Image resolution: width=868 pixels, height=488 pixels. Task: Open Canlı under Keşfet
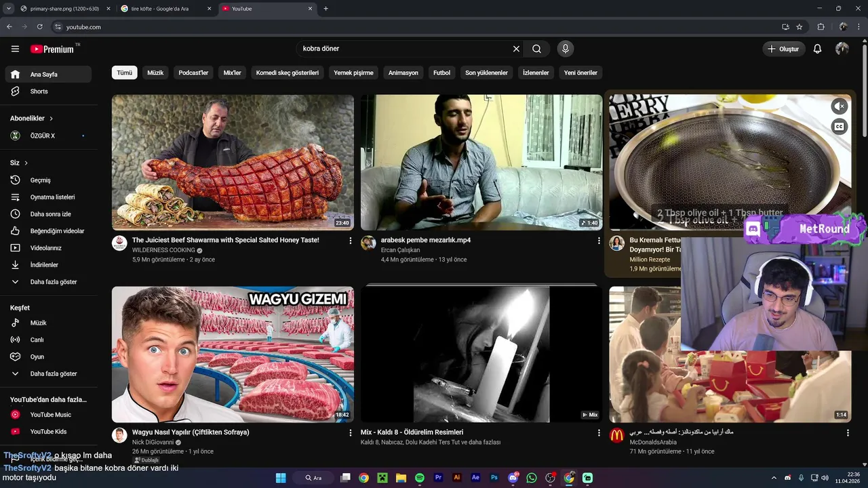pos(47,340)
